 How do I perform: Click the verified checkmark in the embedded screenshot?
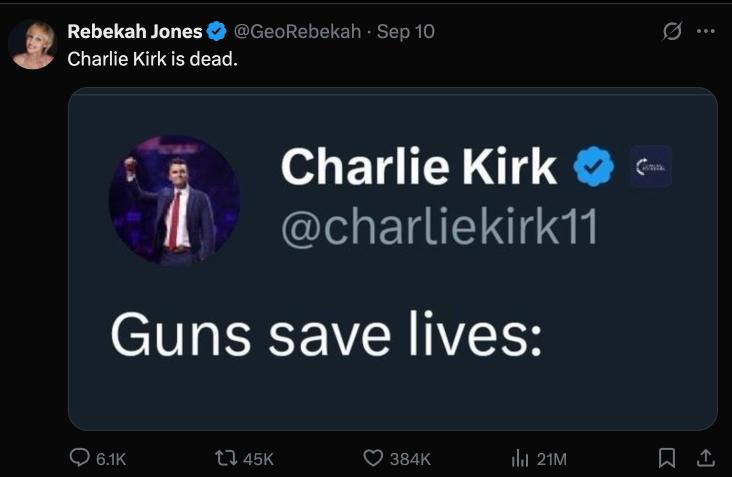592,167
